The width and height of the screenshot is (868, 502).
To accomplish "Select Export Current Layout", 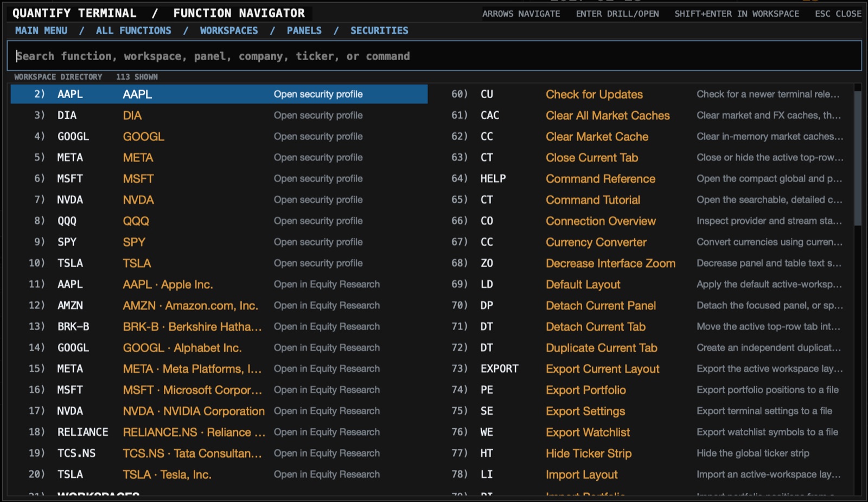I will (x=642, y=369).
